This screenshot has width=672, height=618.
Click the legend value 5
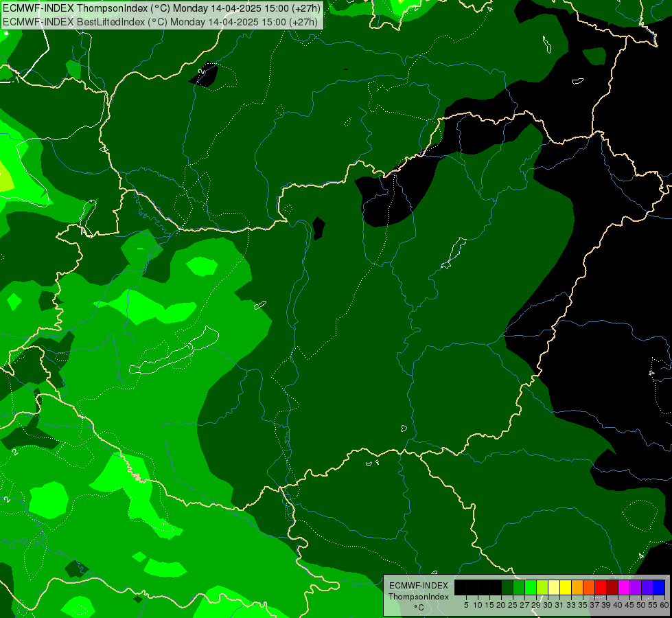pyautogui.click(x=466, y=605)
